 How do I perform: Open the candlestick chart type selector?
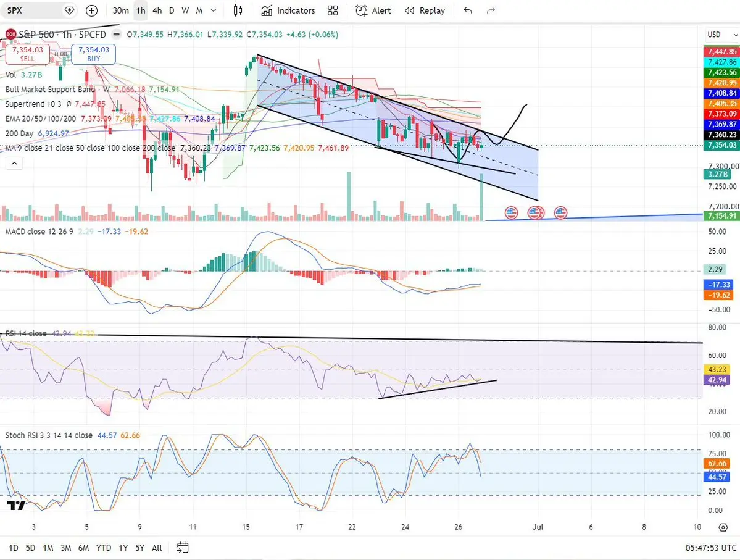[238, 10]
